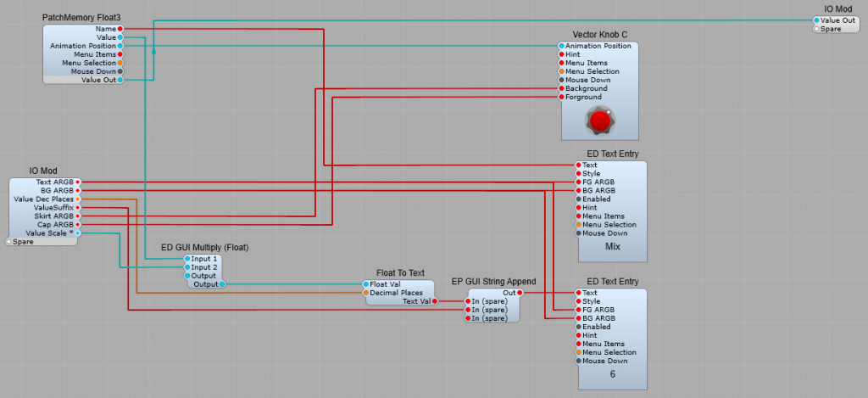The height and width of the screenshot is (398, 868).
Task: Select the ED GUI Multiply (Float) module title
Action: tap(204, 248)
